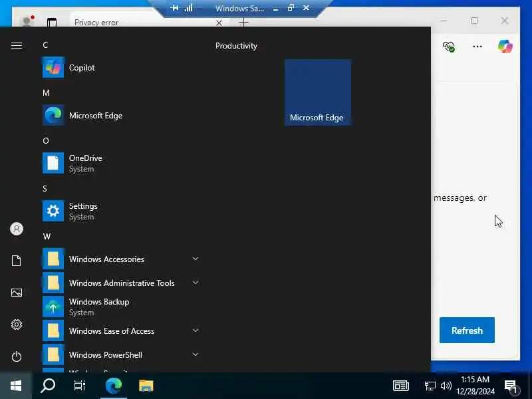Click the Productivity group title
This screenshot has height=399, width=532.
(x=236, y=46)
